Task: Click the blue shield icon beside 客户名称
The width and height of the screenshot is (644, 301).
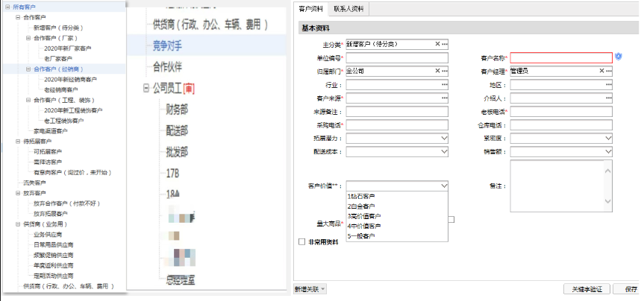Action: pos(618,57)
